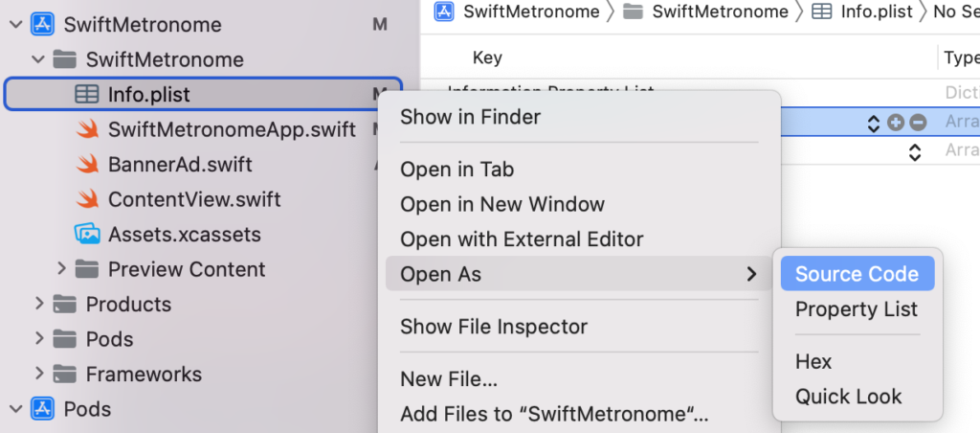The height and width of the screenshot is (433, 980).
Task: Open key stepper on the second Array row
Action: (915, 151)
